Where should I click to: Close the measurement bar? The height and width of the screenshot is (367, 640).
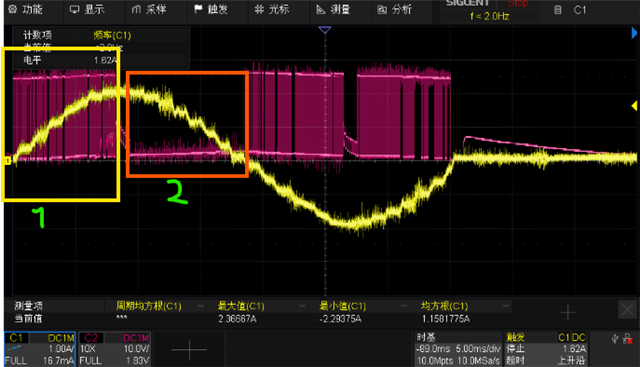(x=627, y=310)
